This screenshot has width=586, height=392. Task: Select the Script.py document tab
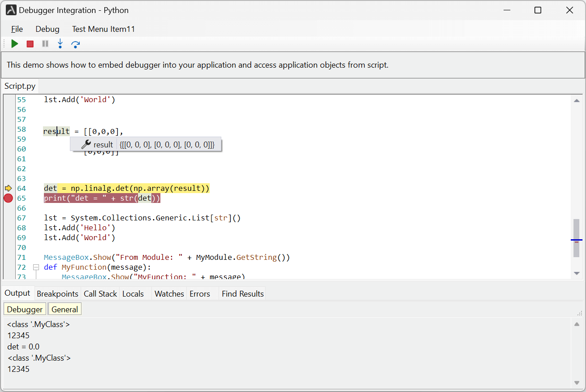click(20, 86)
